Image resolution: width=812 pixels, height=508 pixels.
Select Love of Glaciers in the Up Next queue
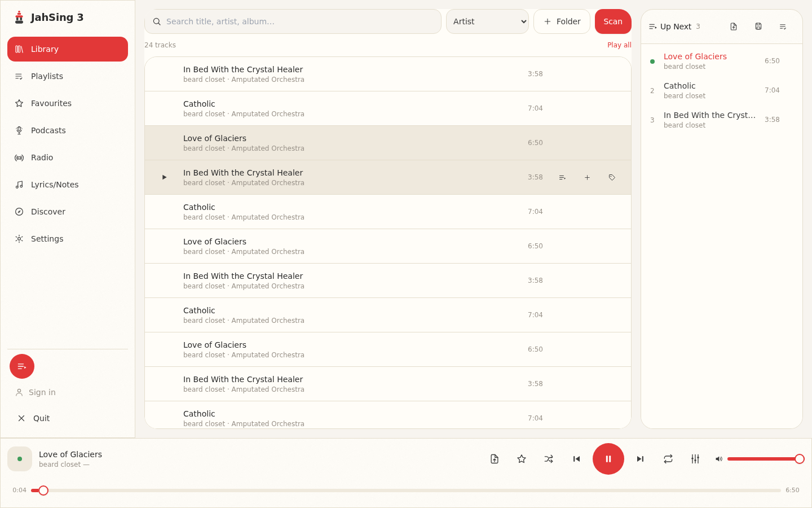point(722,61)
